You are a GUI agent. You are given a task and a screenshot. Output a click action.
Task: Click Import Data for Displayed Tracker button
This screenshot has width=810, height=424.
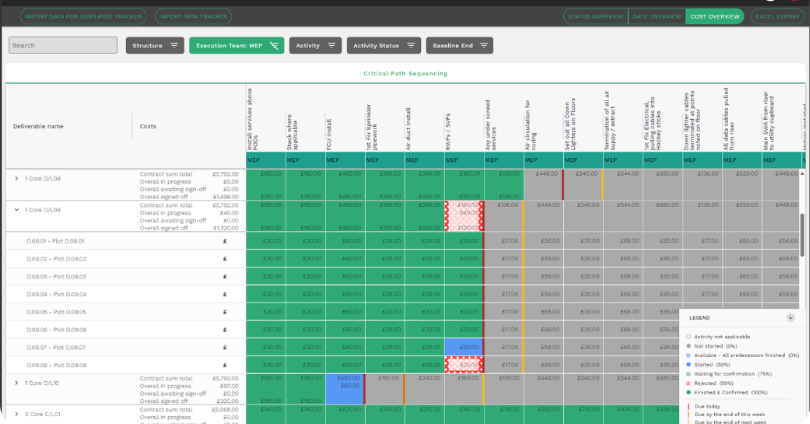coord(81,17)
